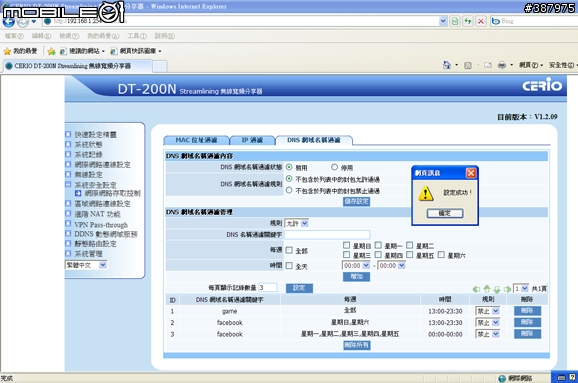578x383 pixels.
Task: Check the Monday checkbox
Action: click(x=378, y=245)
